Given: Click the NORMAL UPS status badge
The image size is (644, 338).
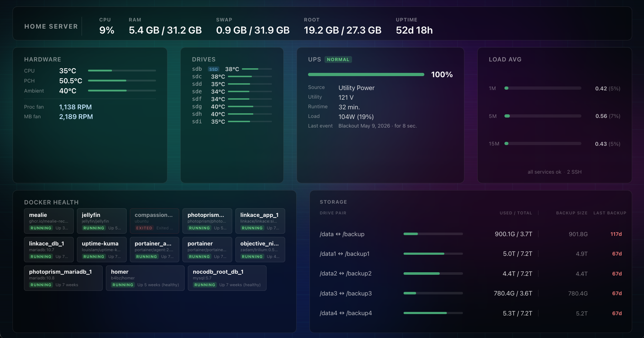Looking at the screenshot, I should point(338,60).
